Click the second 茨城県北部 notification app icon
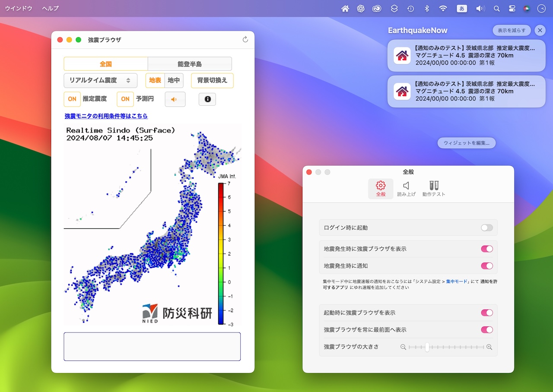The width and height of the screenshot is (553, 392). (x=402, y=92)
